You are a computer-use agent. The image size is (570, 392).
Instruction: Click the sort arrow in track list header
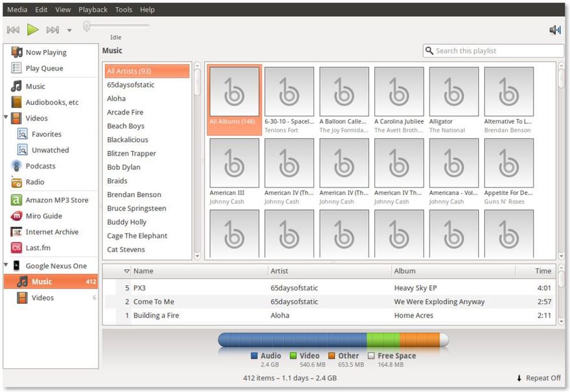coord(126,271)
